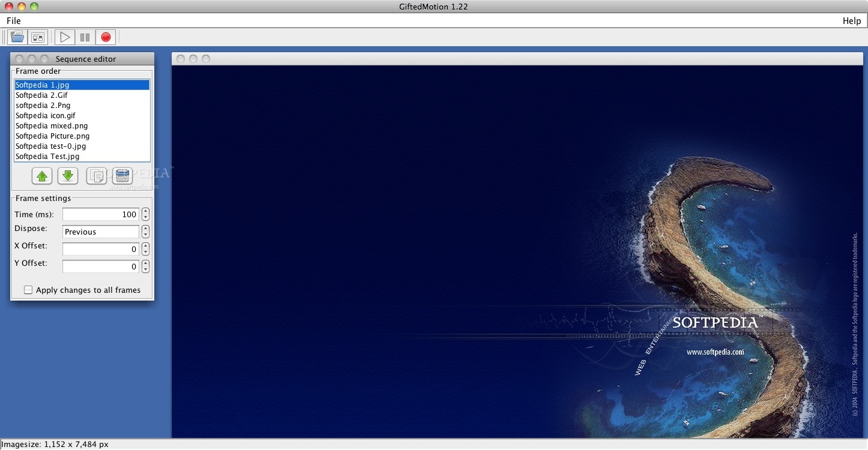Click the Y Offset input field
868x450 pixels.
tap(100, 266)
